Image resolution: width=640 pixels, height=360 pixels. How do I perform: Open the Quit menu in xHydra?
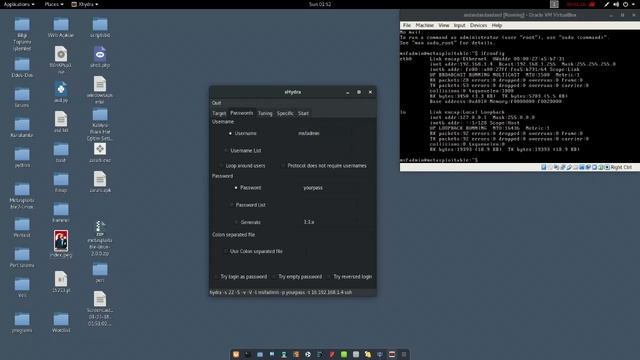point(216,103)
